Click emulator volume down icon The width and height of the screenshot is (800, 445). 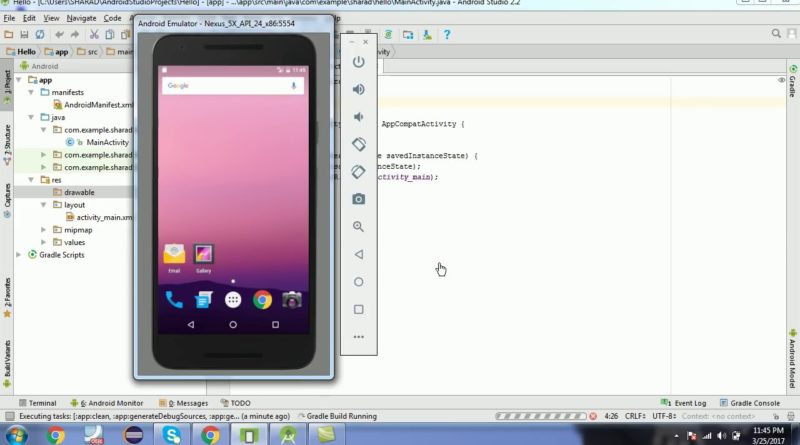click(x=359, y=117)
